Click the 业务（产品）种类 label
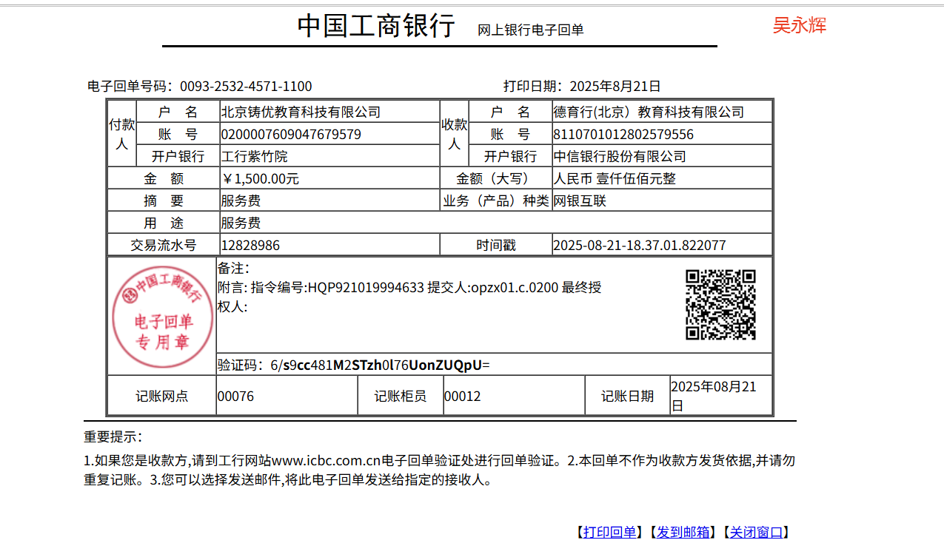 (496, 201)
